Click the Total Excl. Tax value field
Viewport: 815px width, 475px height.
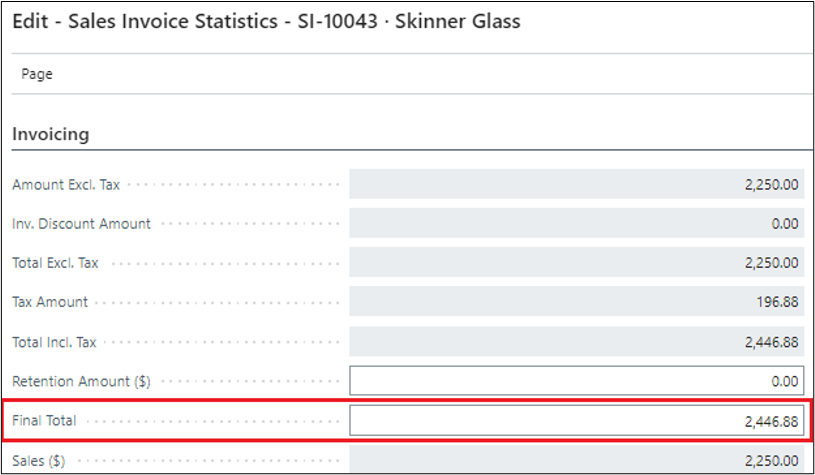coord(576,263)
